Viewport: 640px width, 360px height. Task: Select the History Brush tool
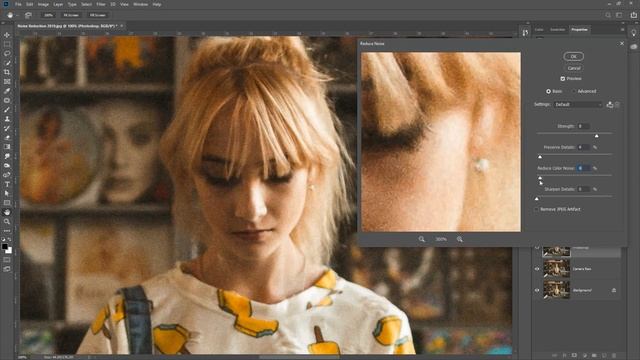(x=7, y=129)
